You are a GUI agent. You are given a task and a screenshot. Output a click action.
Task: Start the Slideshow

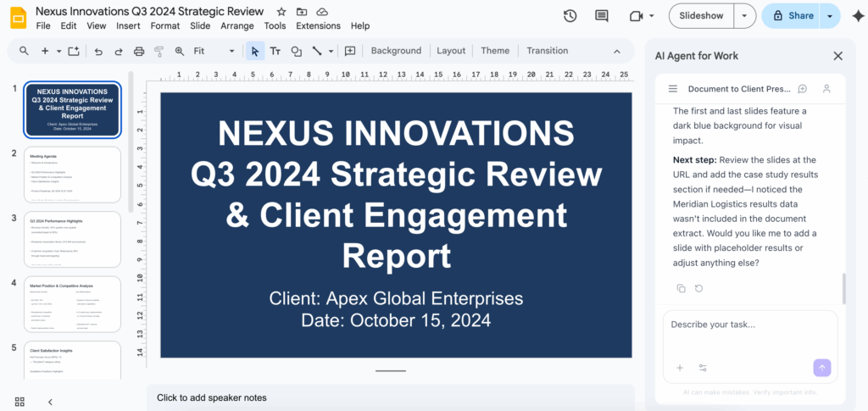[701, 16]
